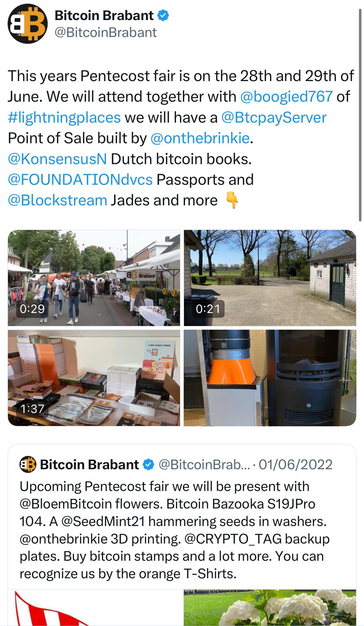This screenshot has width=364, height=626.
Task: Play the 0:21 farmyard video
Action: 270,278
